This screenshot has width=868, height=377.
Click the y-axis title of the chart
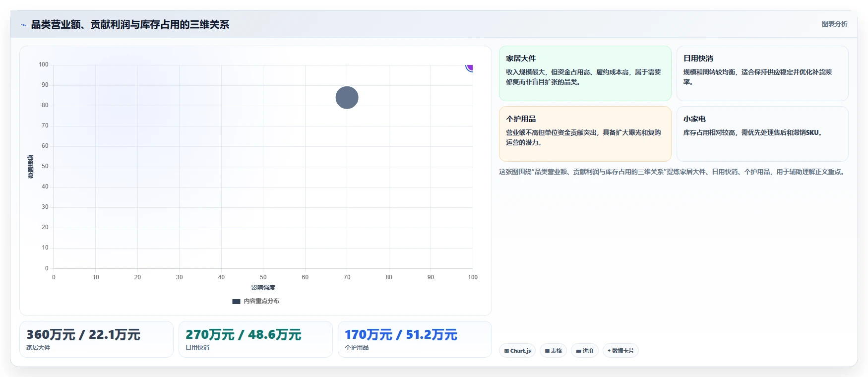point(31,167)
